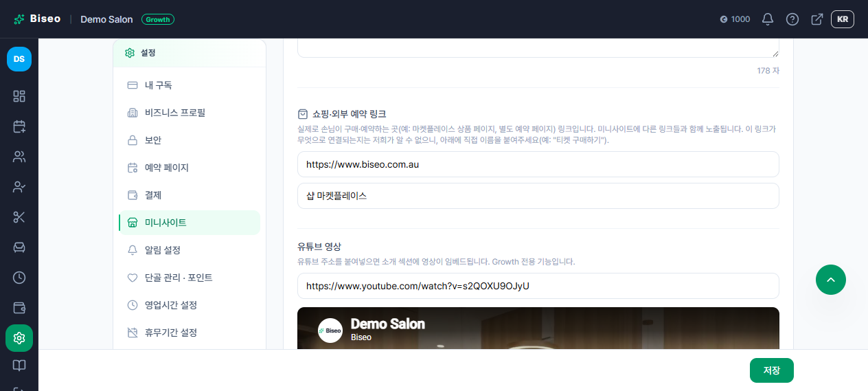
Task: Click the 178 자 character count text
Action: click(768, 71)
